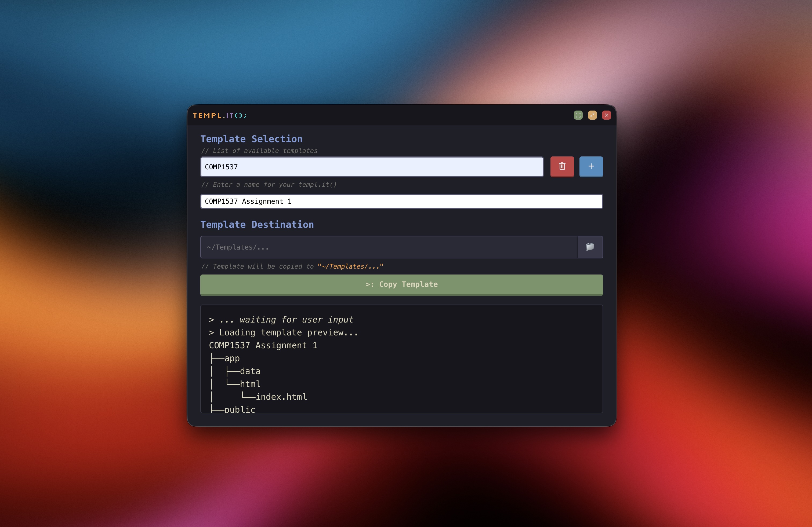Click the COMP1537 Assignment 1 name field

pos(401,202)
